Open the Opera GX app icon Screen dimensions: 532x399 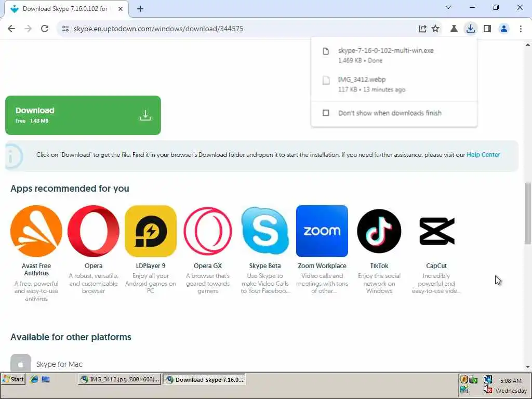[x=208, y=231]
